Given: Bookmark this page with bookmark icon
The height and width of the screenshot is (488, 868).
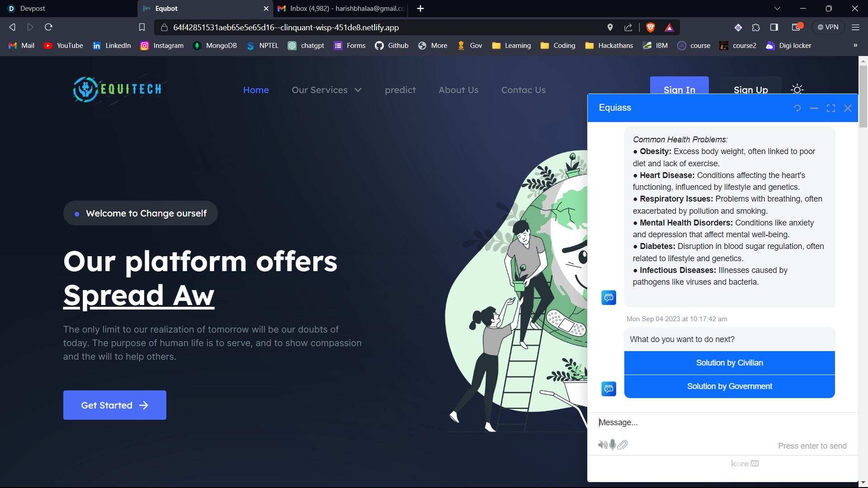Looking at the screenshot, I should (x=142, y=28).
